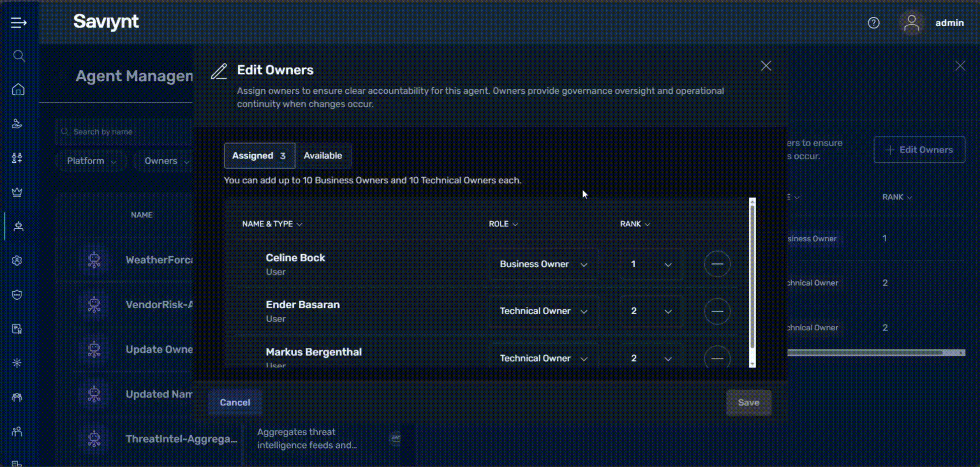Expand the hamburger navigation menu
Viewport: 980px width, 467px height.
tap(18, 23)
